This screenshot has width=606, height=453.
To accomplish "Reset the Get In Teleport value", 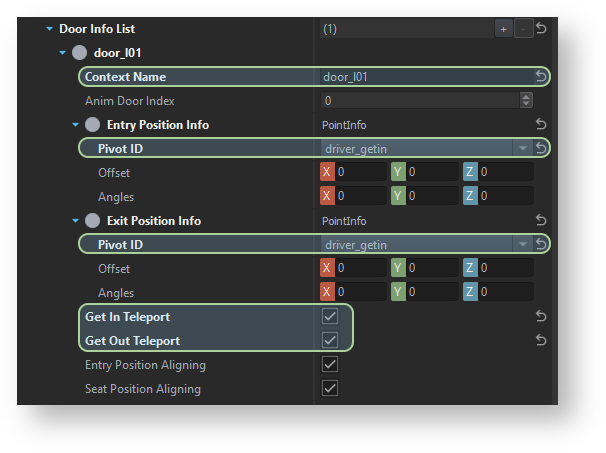I will pos(541,316).
